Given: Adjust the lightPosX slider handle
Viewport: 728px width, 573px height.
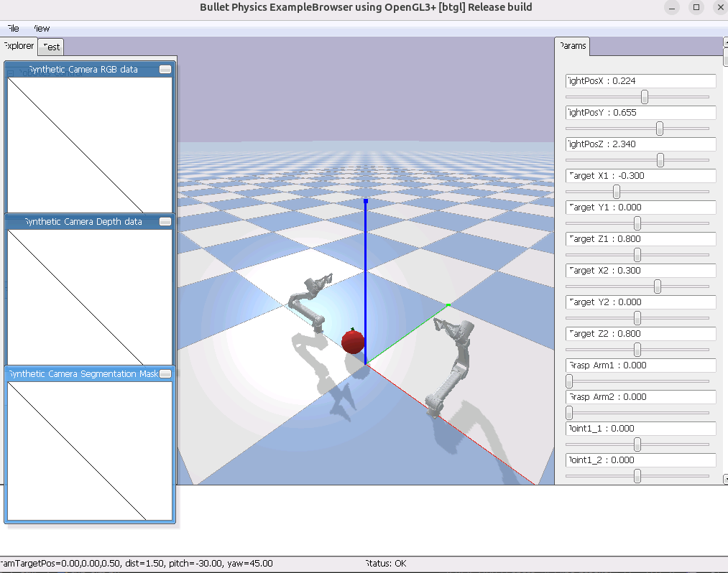Looking at the screenshot, I should 645,97.
